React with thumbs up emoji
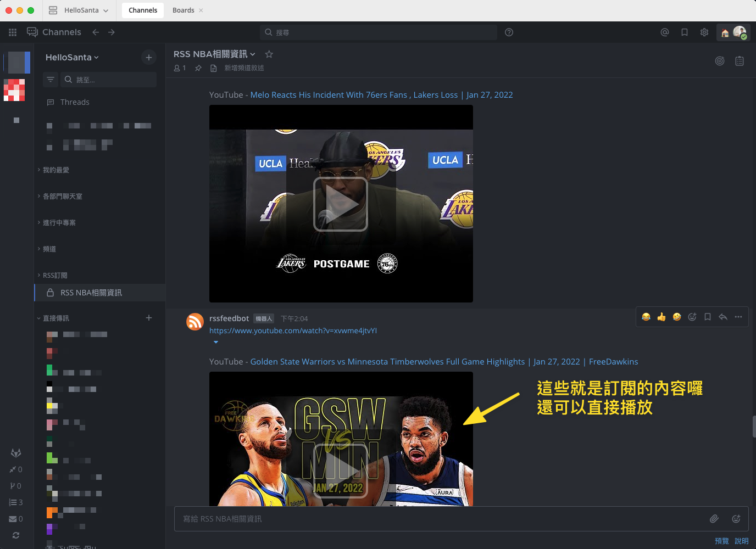 (661, 317)
